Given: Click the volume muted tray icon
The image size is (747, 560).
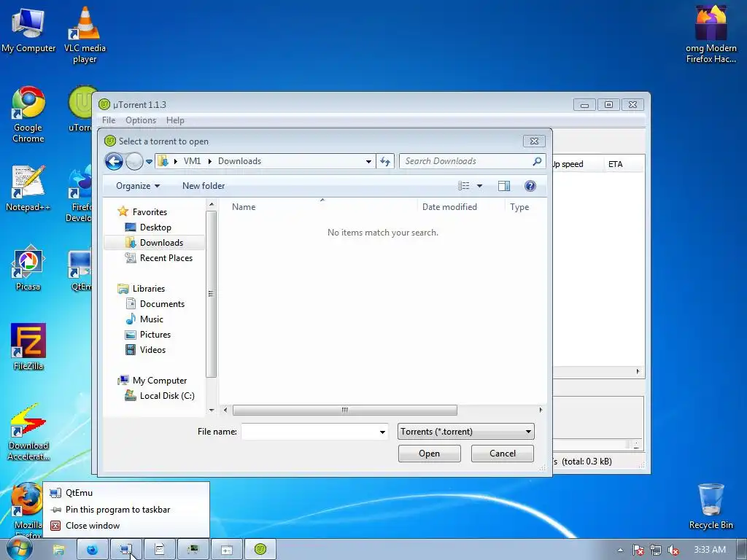Looking at the screenshot, I should tap(673, 551).
